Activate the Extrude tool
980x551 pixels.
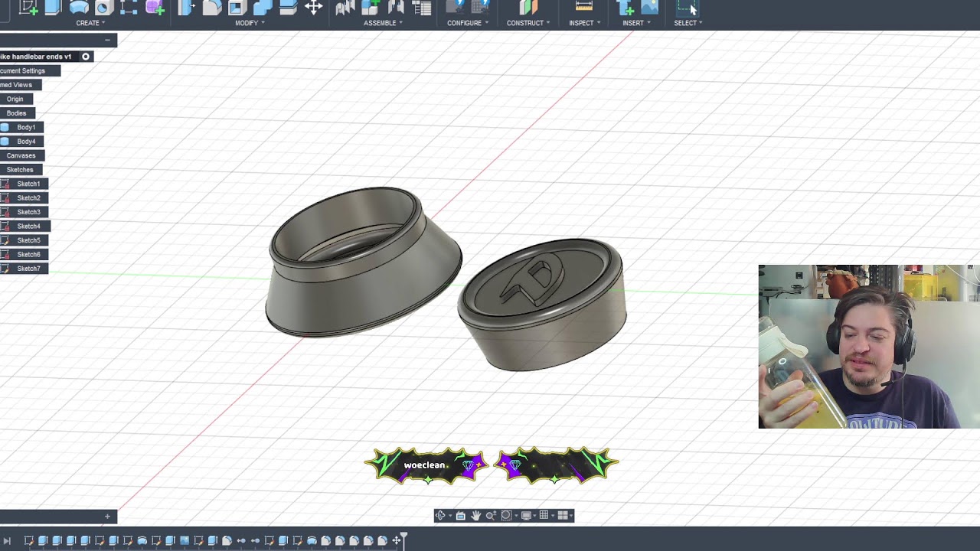53,7
